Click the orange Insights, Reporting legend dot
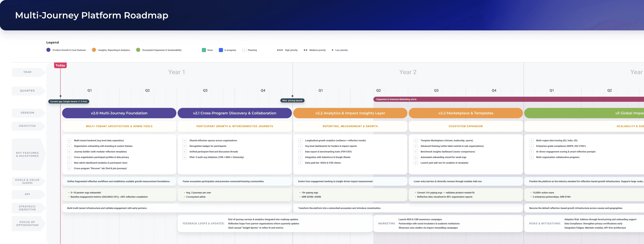Screen dimensions: 644x244 click(94, 50)
